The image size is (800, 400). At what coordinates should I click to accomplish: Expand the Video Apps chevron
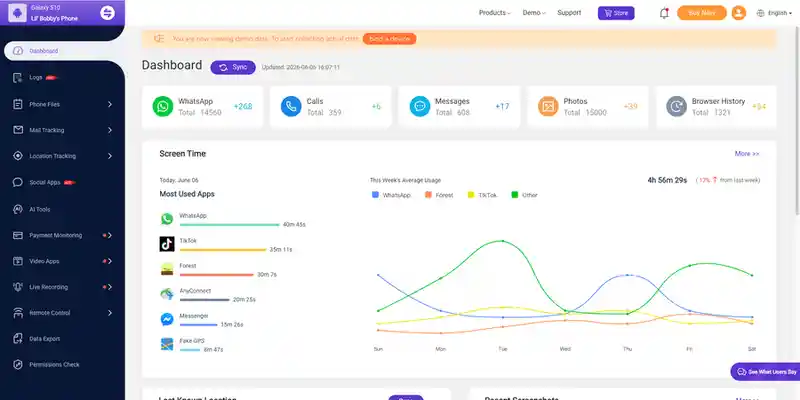coord(110,261)
